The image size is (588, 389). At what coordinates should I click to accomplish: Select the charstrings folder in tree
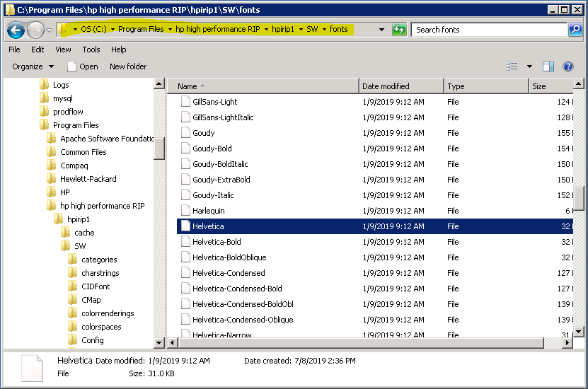(x=93, y=273)
